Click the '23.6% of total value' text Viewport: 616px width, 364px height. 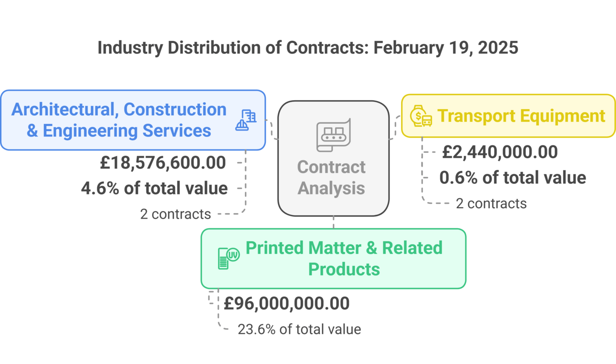[299, 329]
